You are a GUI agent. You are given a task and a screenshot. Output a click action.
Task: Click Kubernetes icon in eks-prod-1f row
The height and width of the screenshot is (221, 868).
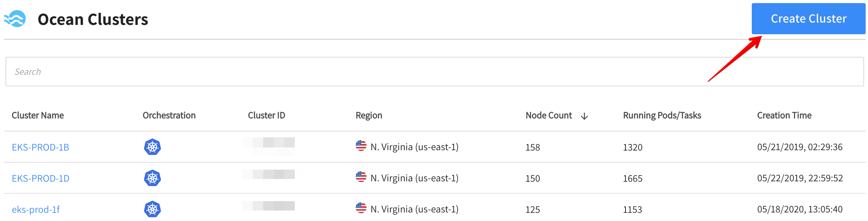pyautogui.click(x=152, y=209)
